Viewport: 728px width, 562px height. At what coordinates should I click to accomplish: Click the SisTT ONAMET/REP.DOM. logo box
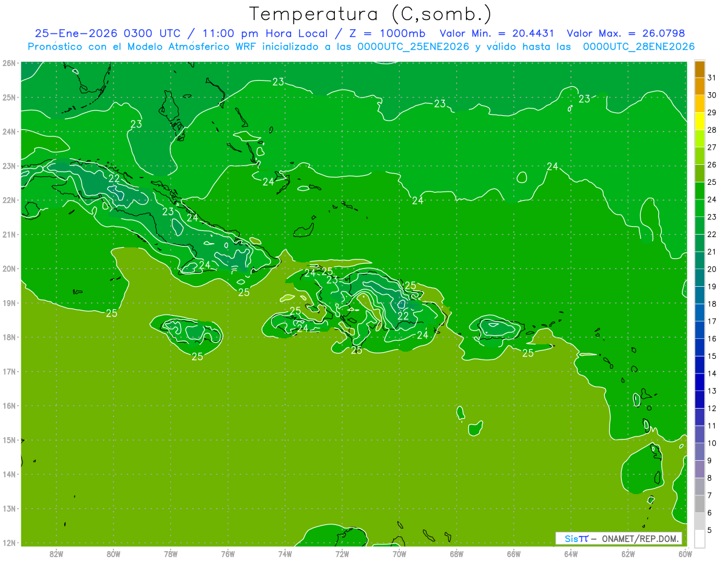pos(619,538)
